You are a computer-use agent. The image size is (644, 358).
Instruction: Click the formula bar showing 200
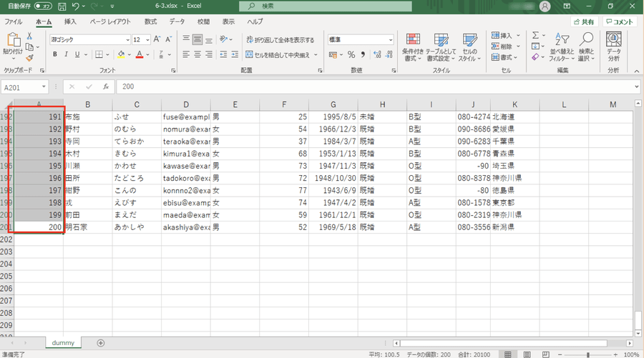[x=372, y=86]
